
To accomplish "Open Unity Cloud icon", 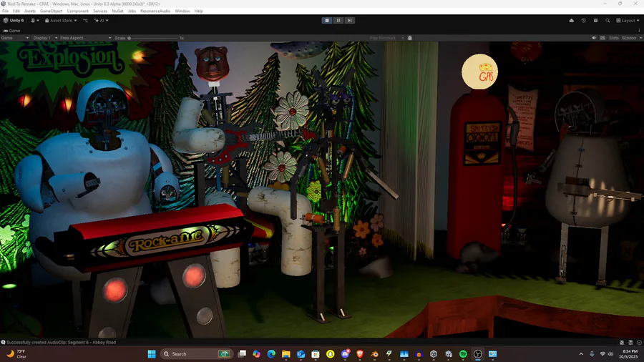I will coord(571,21).
